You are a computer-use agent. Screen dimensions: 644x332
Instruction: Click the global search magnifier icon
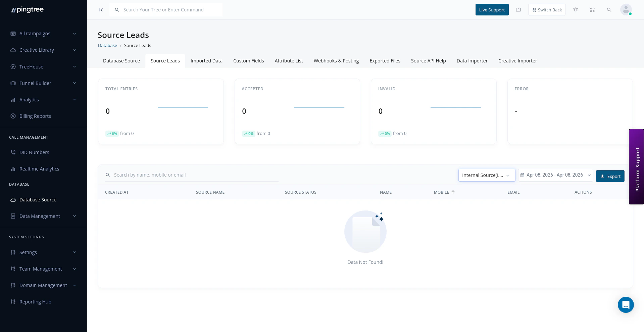click(x=609, y=10)
